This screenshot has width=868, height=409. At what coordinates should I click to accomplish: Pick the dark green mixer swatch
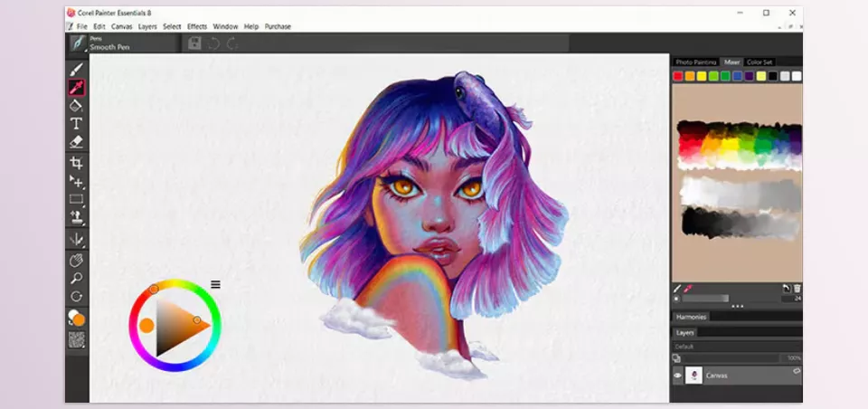[x=726, y=77]
